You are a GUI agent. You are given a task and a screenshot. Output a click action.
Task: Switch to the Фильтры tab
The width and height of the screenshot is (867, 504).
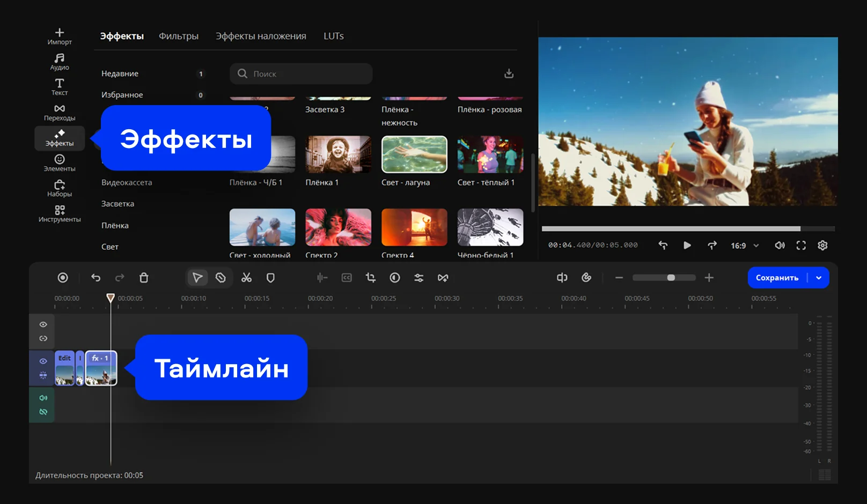(179, 36)
